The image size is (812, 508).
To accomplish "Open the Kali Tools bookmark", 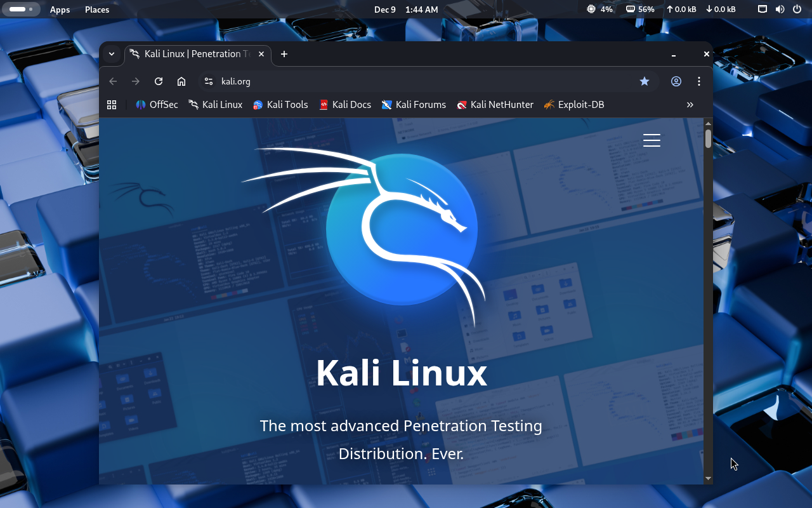I will click(280, 105).
